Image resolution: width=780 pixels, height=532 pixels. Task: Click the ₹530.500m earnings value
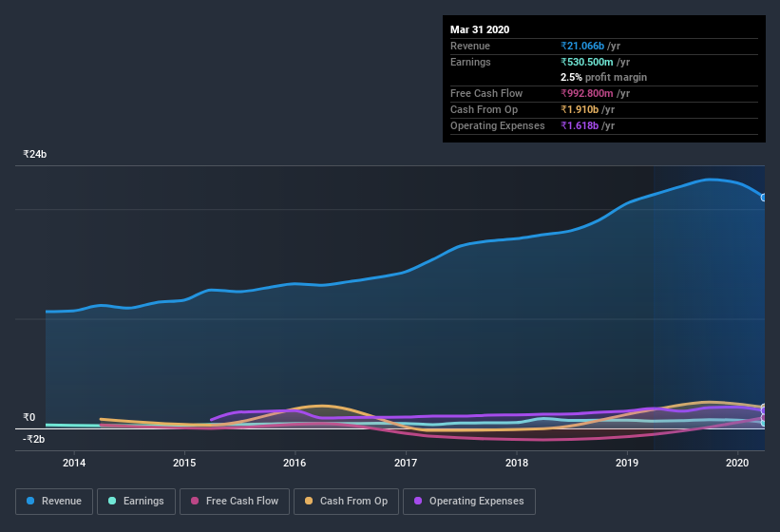click(587, 62)
